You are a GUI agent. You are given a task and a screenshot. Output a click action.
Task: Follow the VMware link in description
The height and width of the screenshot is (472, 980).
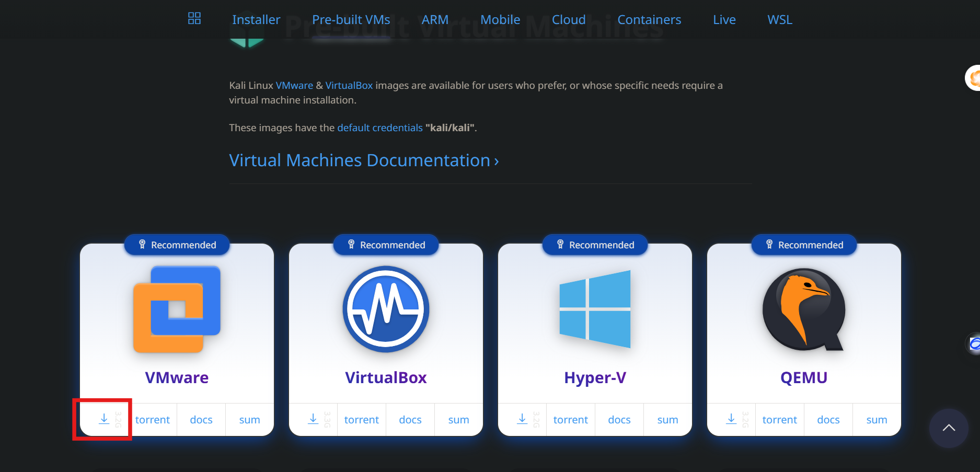(x=294, y=85)
